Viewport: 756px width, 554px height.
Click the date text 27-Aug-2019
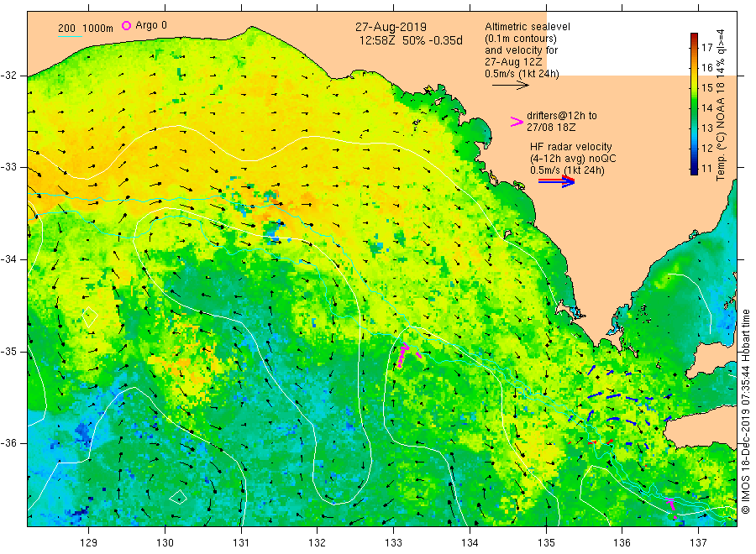(391, 27)
